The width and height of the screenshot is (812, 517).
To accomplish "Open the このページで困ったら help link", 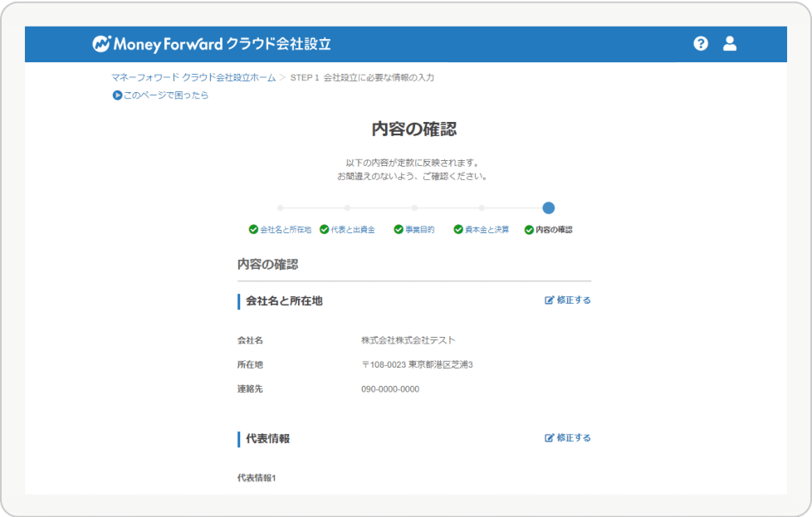I will click(x=166, y=95).
